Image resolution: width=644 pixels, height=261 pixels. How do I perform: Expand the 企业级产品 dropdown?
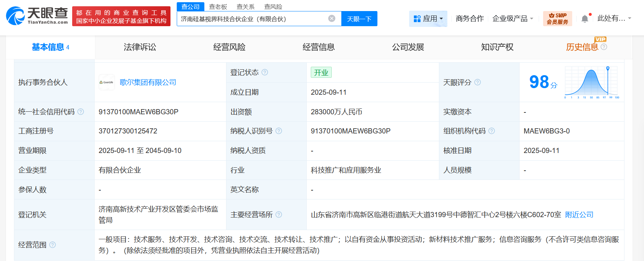point(513,18)
